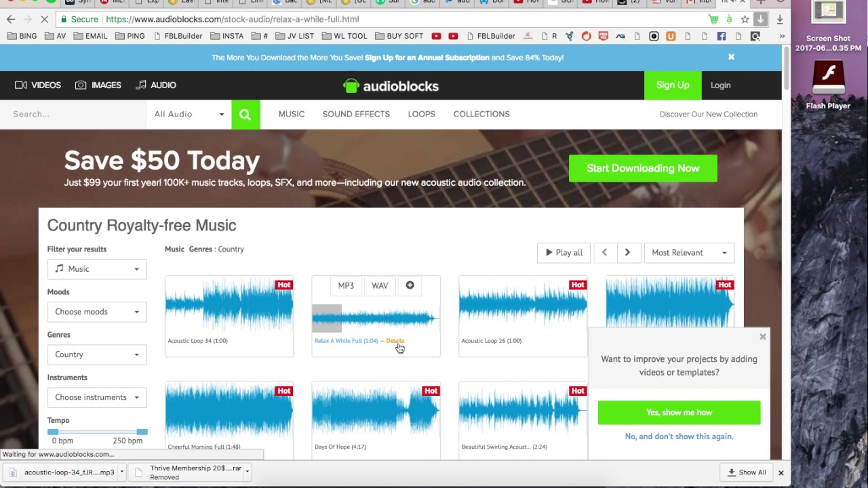868x488 pixels.
Task: Click the Search input field
Action: pyautogui.click(x=73, y=114)
